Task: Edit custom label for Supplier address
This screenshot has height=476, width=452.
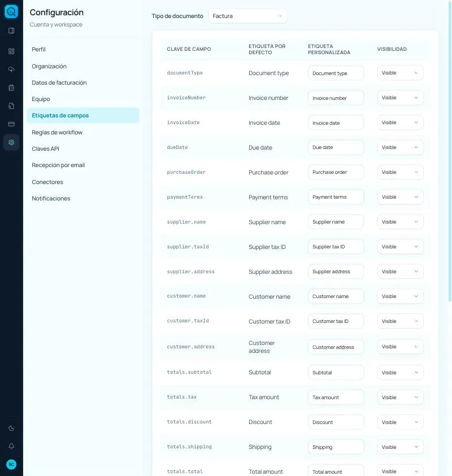Action: tap(336, 272)
